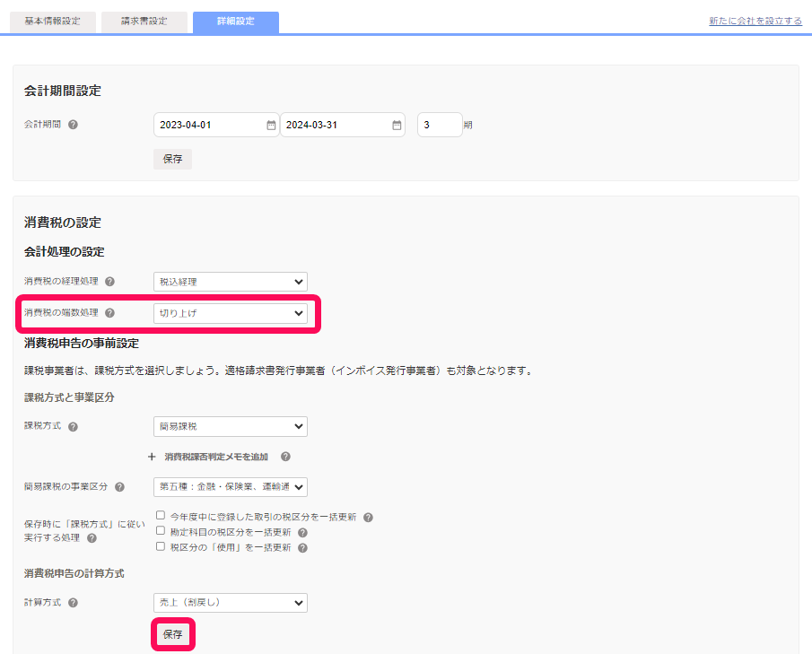Focus the 期 number field showing 3
The width and height of the screenshot is (812, 654).
coord(440,125)
